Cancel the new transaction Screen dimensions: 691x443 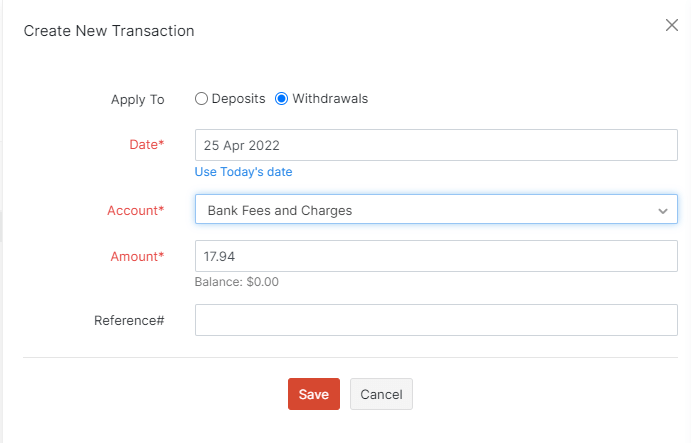coord(381,394)
